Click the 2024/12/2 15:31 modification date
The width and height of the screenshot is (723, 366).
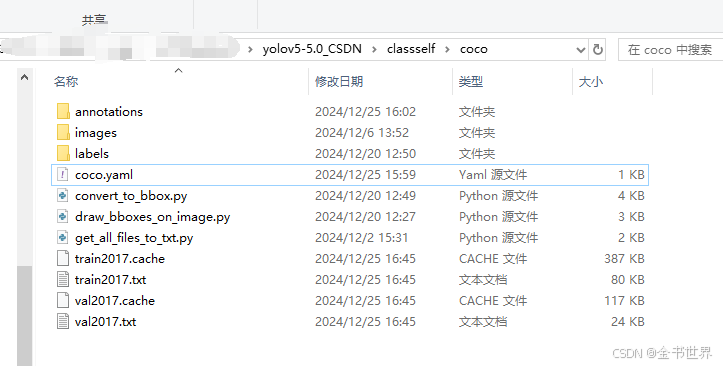coord(362,238)
